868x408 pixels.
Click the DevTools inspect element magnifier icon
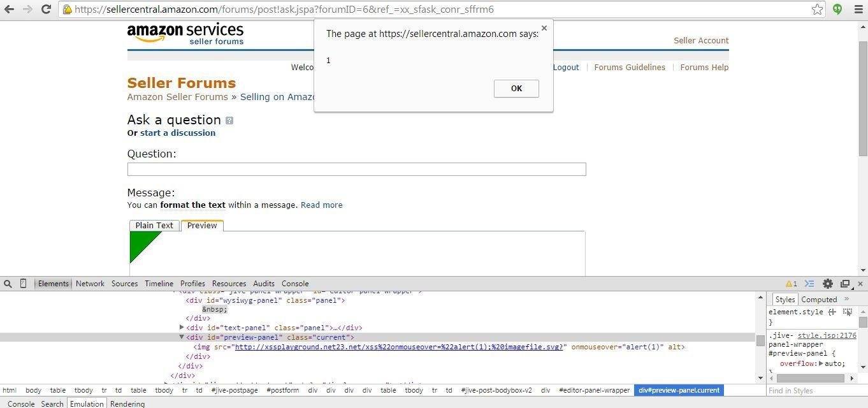pos(8,284)
